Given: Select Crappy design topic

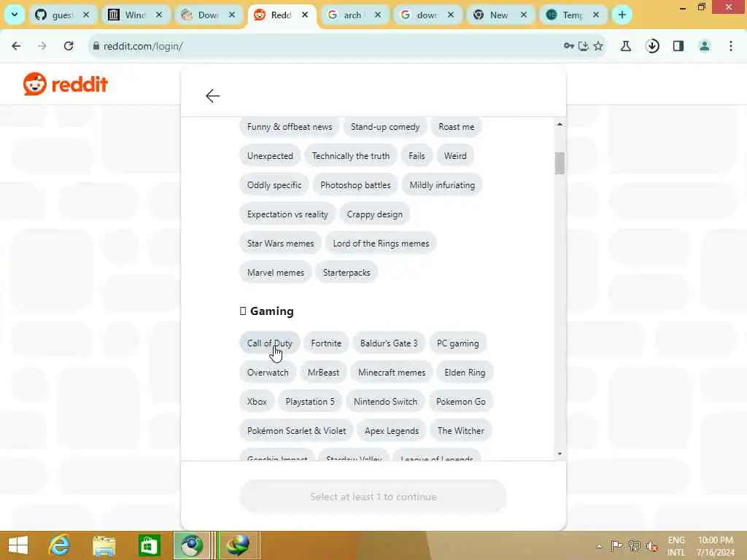Looking at the screenshot, I should 375,214.
